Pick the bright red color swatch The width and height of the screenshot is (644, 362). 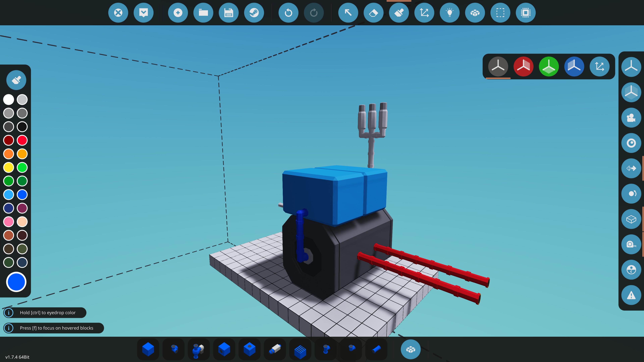[x=22, y=140]
